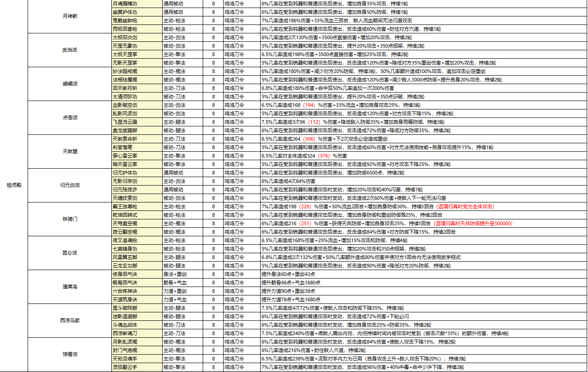Click the 乾坤回转式 skill cell
The image size is (588, 372).
(x=137, y=215)
